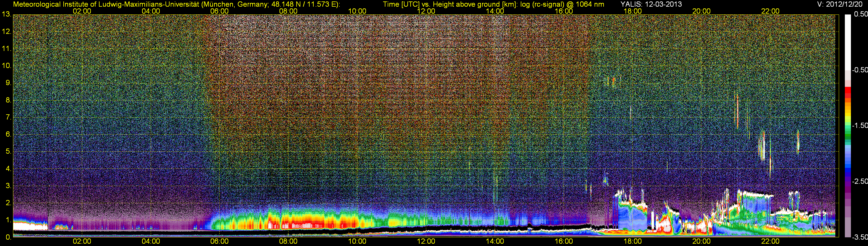Click the 06:00 label on the top time axis

tap(219, 11)
